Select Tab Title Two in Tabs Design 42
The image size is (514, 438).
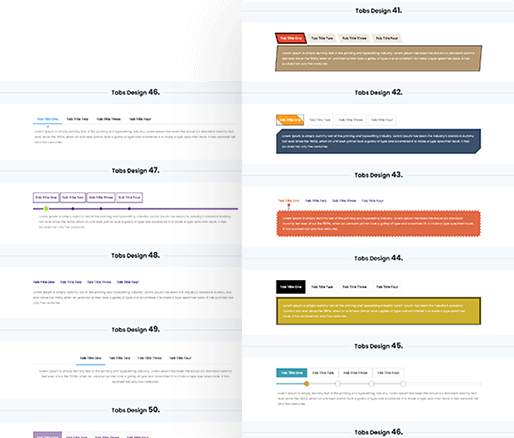click(x=320, y=120)
